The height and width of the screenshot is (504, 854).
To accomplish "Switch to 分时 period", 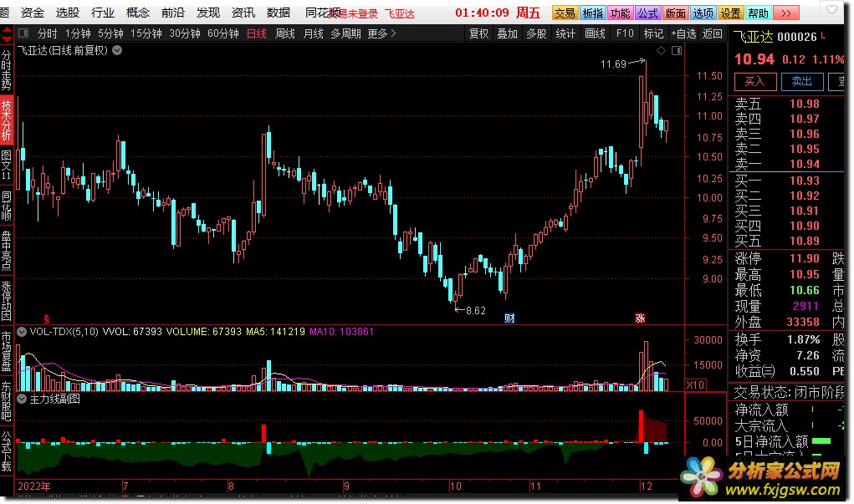I will pos(48,33).
